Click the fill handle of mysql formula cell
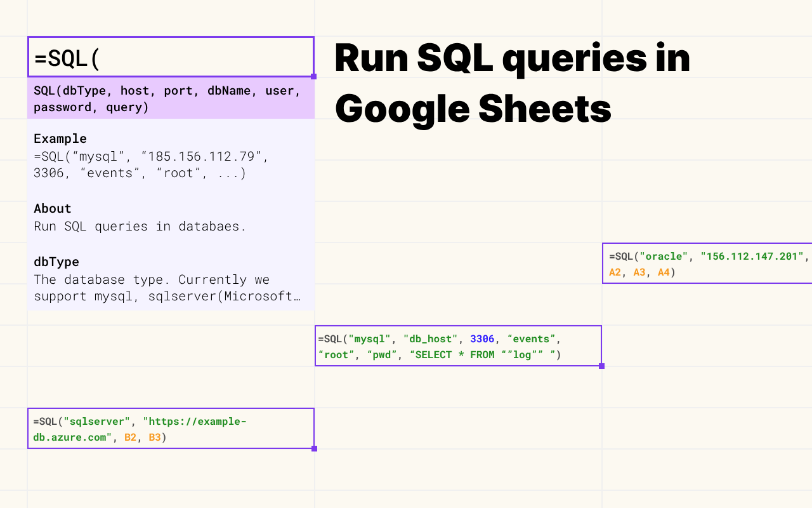The width and height of the screenshot is (812, 508). point(601,366)
